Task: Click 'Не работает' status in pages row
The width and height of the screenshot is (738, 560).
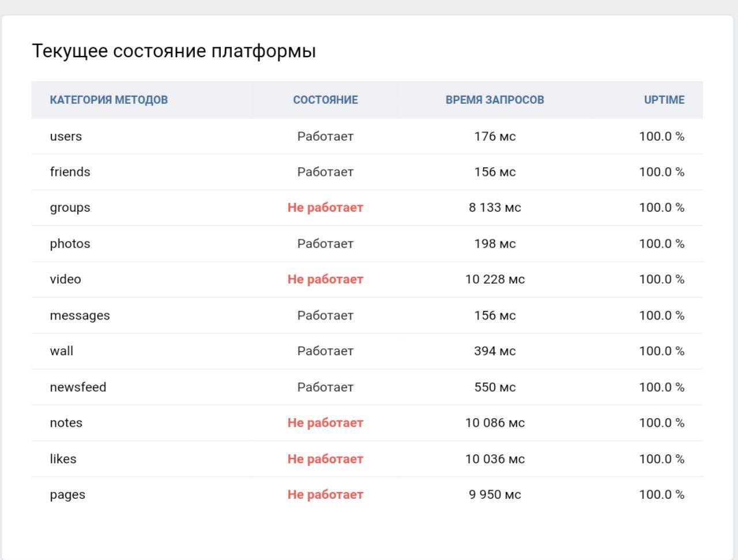Action: 325,495
